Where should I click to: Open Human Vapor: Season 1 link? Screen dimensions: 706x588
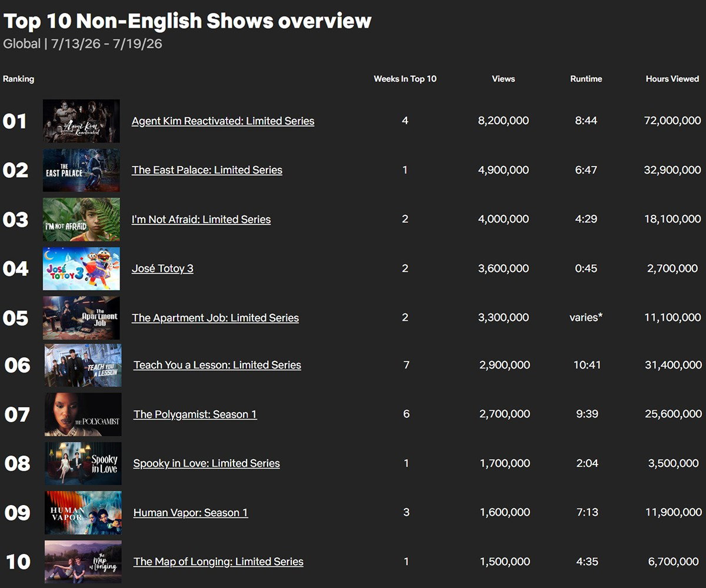(191, 513)
